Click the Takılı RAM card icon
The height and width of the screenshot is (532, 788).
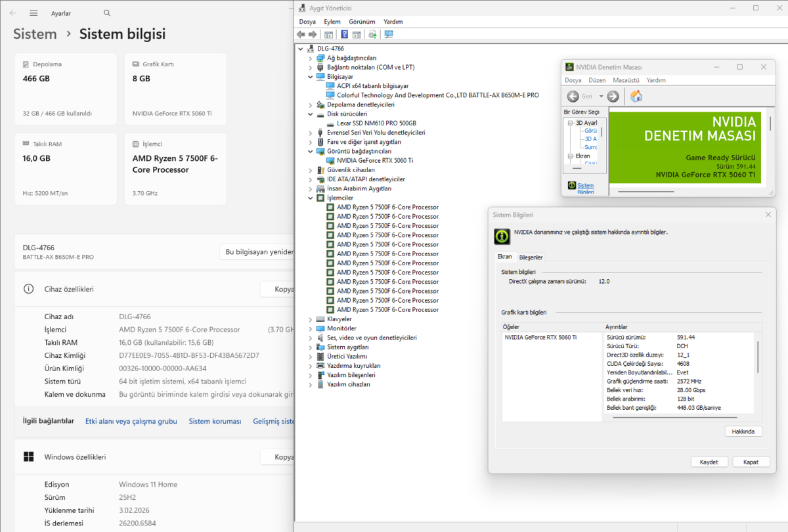(x=26, y=144)
